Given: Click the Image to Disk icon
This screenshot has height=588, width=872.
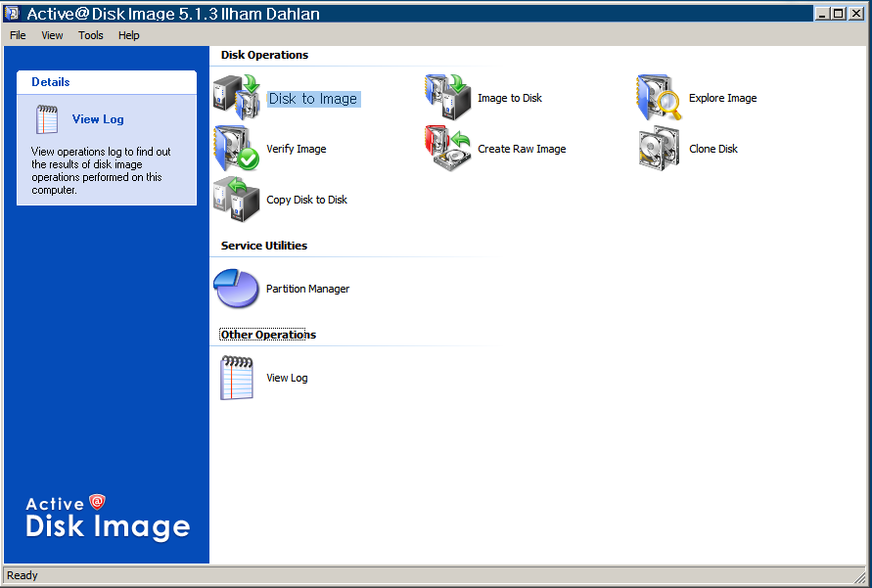Looking at the screenshot, I should click(x=448, y=97).
